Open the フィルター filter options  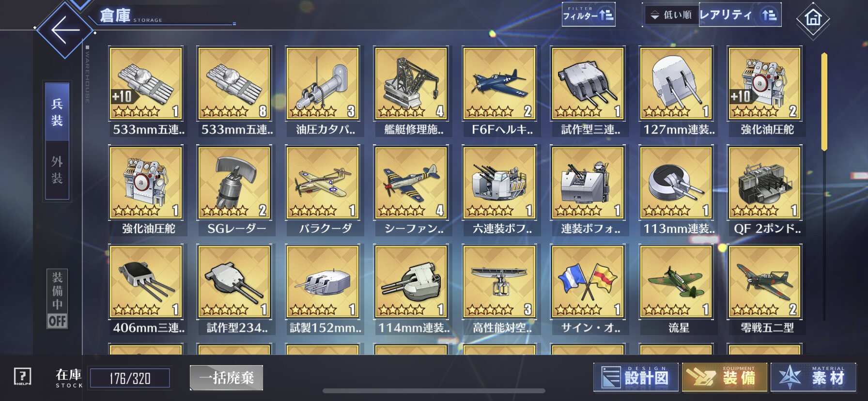tap(589, 15)
